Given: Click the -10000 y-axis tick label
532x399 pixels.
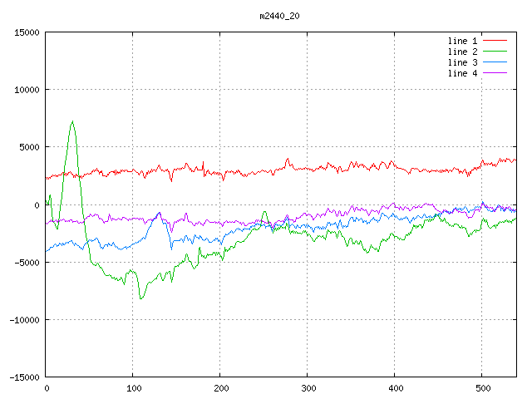Looking at the screenshot, I should (23, 320).
